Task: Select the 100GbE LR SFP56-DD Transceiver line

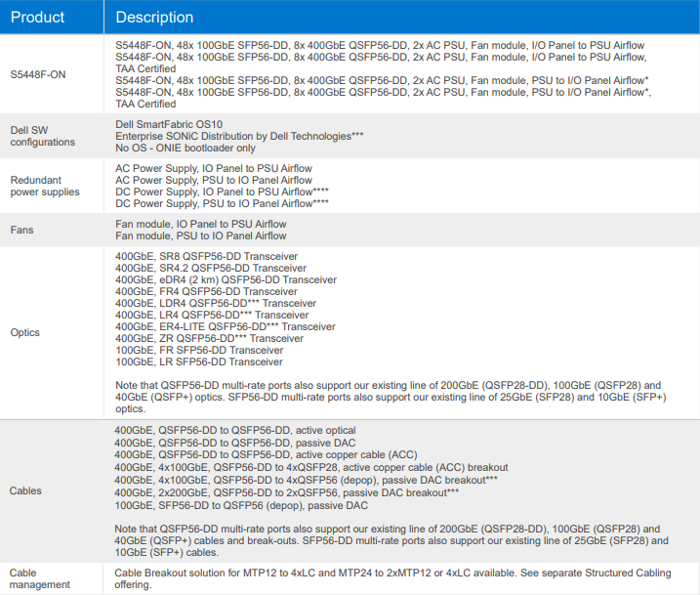Action: [x=199, y=361]
